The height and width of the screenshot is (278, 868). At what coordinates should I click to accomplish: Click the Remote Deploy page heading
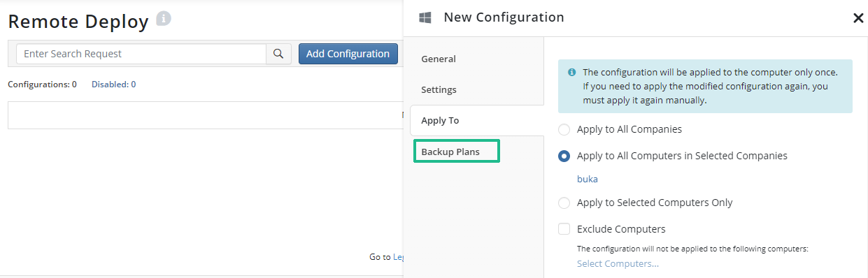(78, 21)
